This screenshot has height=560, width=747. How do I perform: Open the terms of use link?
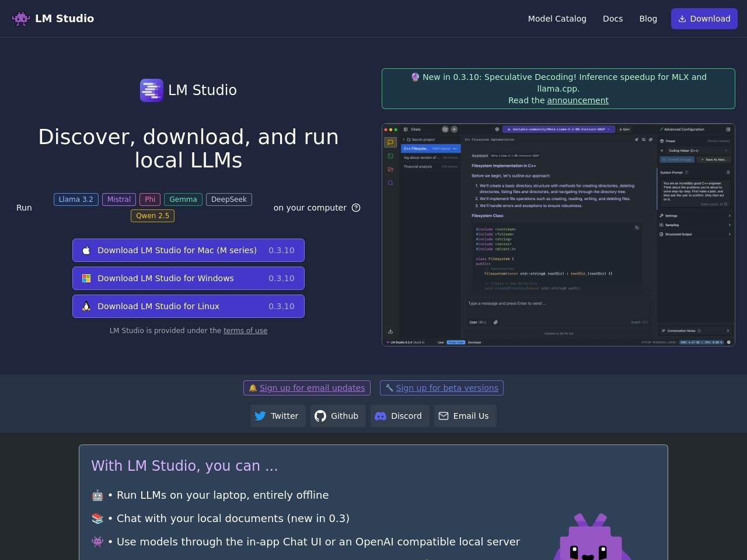245,331
